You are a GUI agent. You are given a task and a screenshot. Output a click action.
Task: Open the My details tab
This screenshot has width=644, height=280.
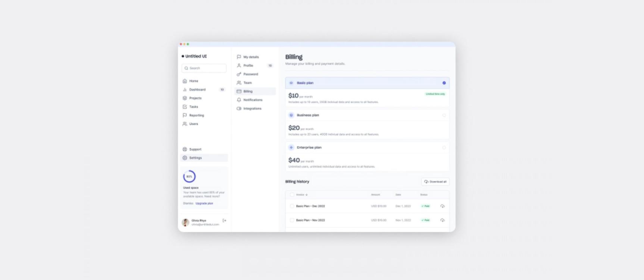251,57
